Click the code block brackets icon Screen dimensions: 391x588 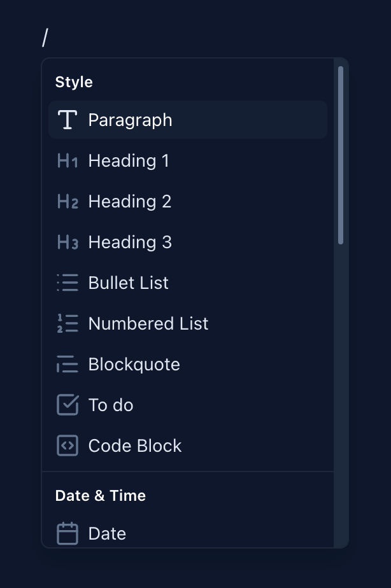click(x=68, y=445)
